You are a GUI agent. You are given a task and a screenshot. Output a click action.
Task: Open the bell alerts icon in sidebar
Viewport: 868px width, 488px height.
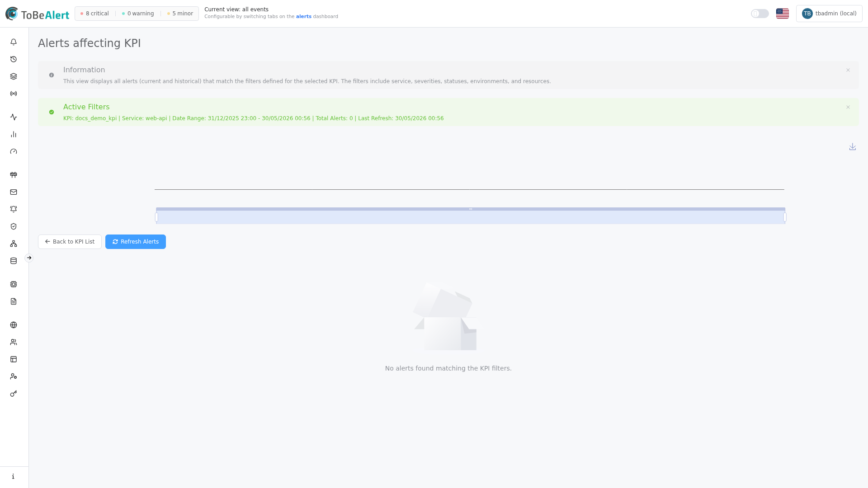pyautogui.click(x=14, y=42)
